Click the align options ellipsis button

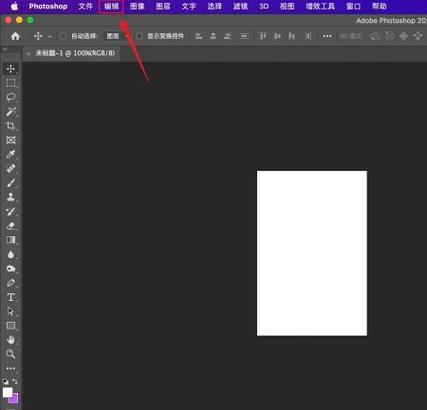pyautogui.click(x=327, y=36)
